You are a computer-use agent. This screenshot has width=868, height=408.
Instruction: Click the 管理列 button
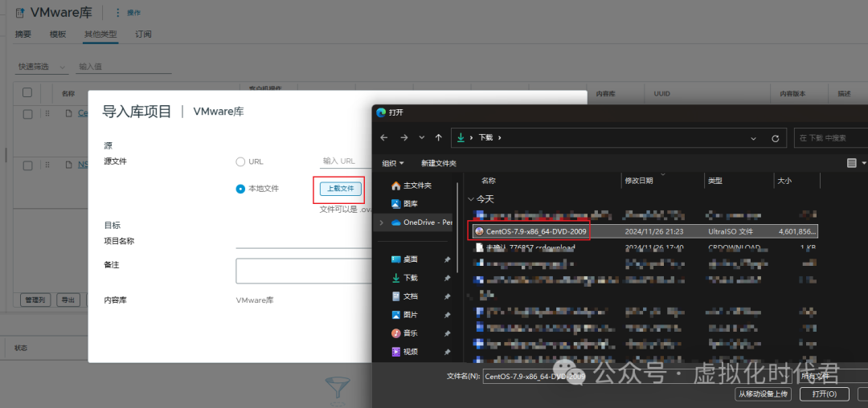tap(35, 300)
